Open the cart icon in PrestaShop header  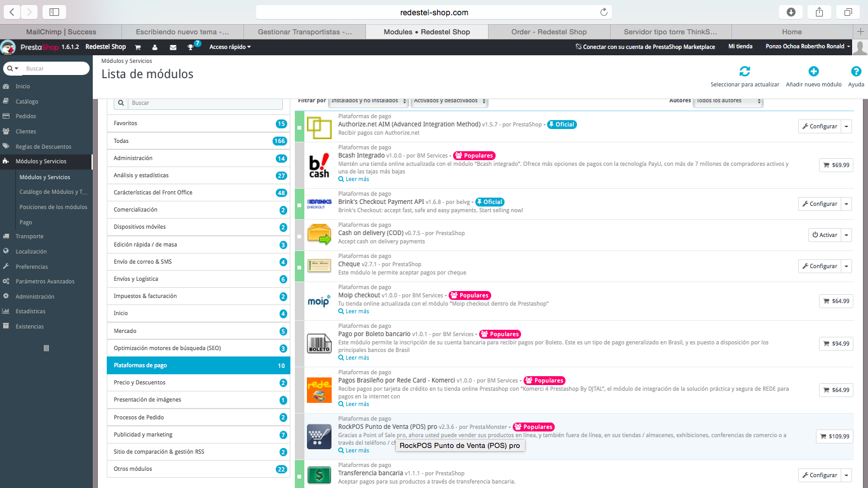(137, 47)
